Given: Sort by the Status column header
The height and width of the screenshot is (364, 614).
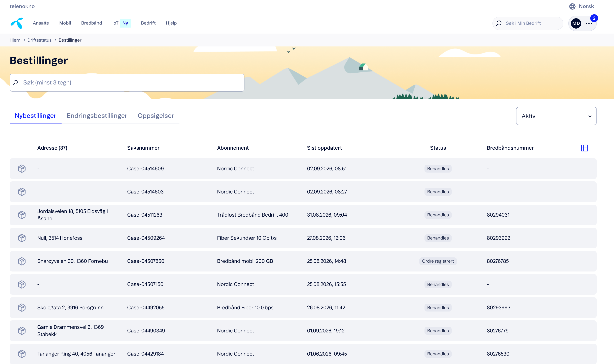Looking at the screenshot, I should coord(438,148).
